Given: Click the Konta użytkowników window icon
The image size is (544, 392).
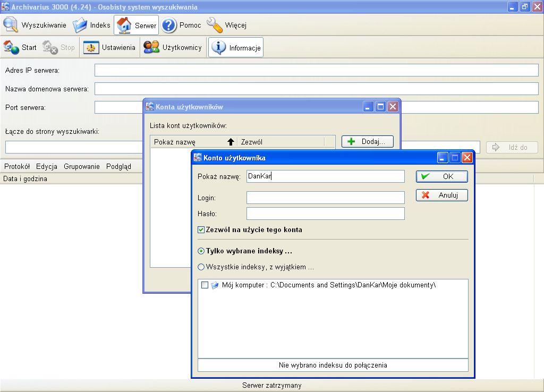Looking at the screenshot, I should coord(150,107).
